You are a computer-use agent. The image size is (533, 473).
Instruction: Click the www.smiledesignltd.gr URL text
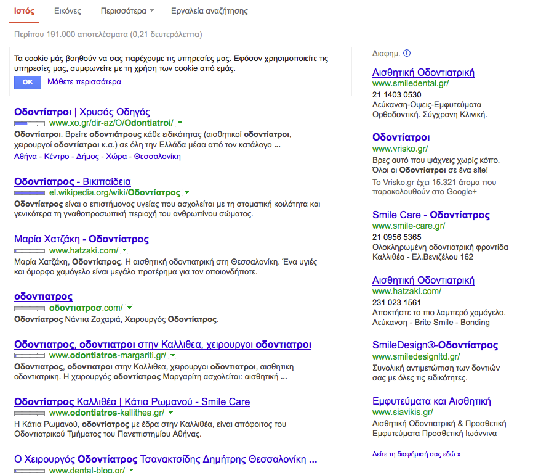416,357
